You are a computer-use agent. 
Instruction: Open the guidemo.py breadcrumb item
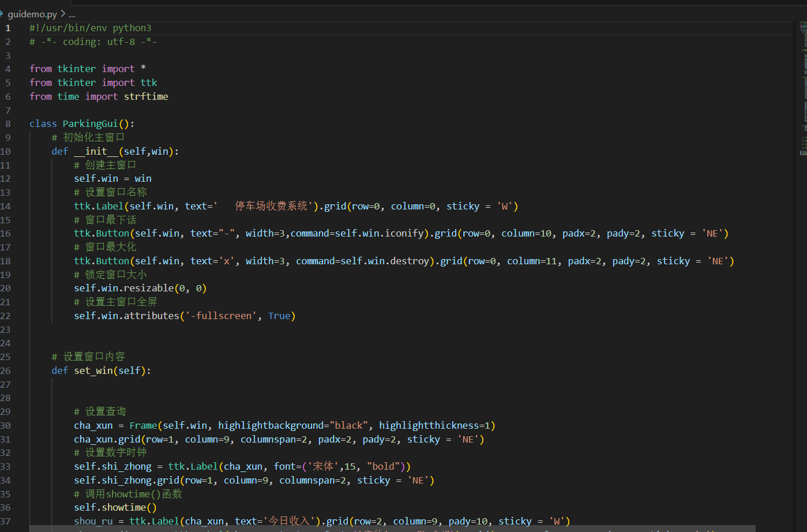[x=32, y=14]
